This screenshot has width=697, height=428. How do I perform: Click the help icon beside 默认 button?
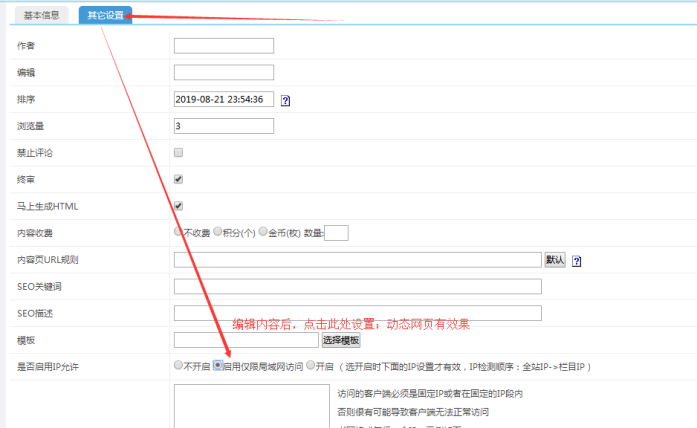coord(577,261)
